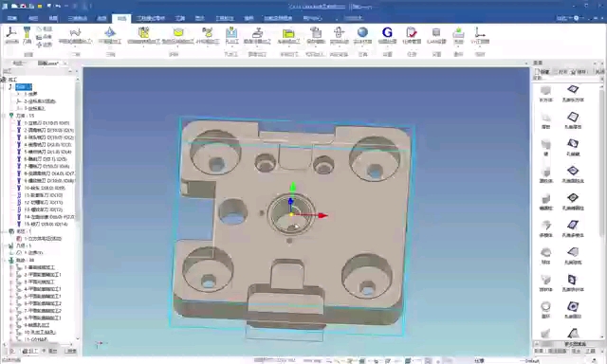This screenshot has width=607, height=364.
Task: Open the clipboard with red checkmark icon
Action: click(x=411, y=32)
